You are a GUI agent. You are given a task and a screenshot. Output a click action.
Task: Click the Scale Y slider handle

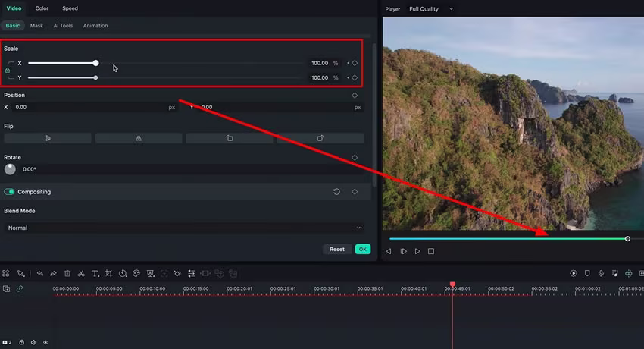[95, 77]
